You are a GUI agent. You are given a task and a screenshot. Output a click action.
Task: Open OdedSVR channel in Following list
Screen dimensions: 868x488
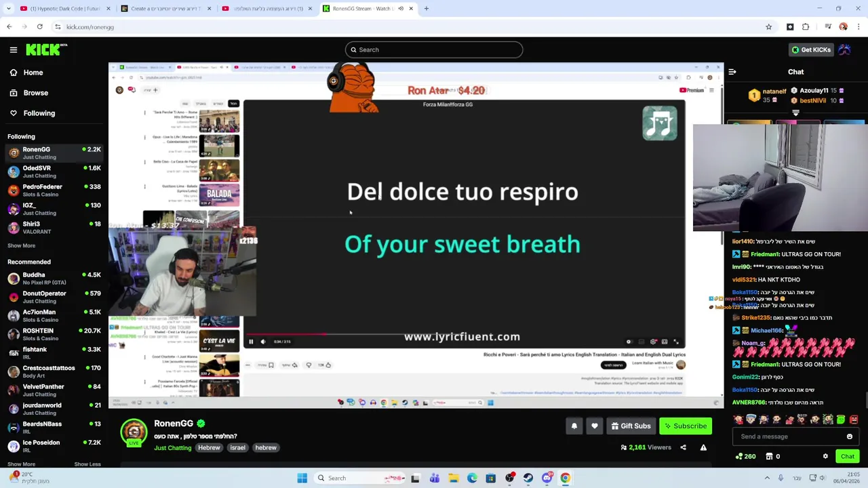point(54,171)
